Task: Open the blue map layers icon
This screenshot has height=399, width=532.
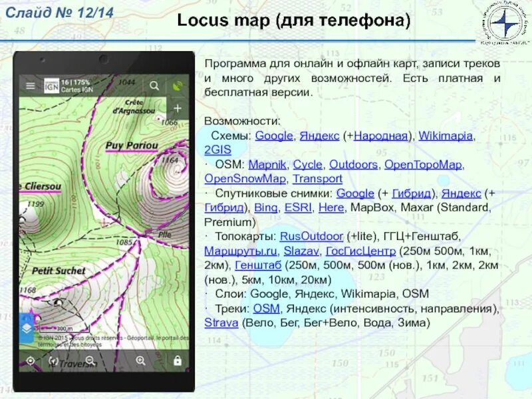Action: [x=27, y=328]
